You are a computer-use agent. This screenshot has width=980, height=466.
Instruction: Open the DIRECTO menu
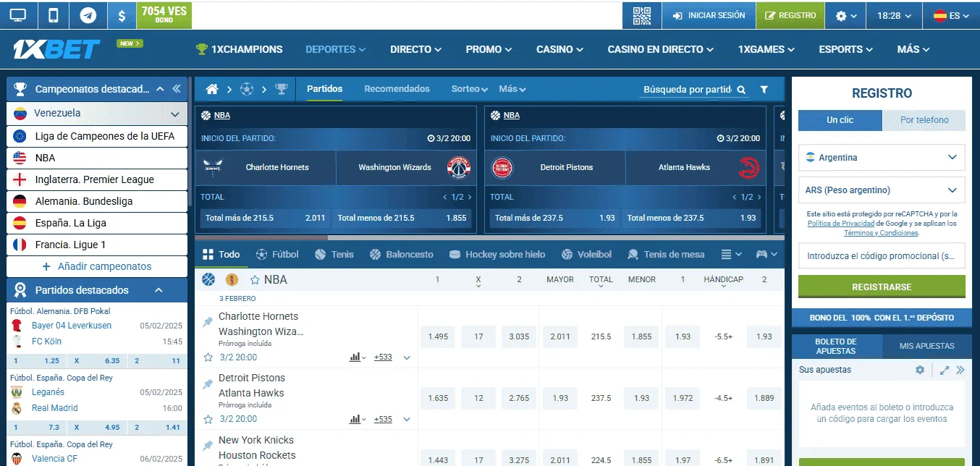click(415, 49)
